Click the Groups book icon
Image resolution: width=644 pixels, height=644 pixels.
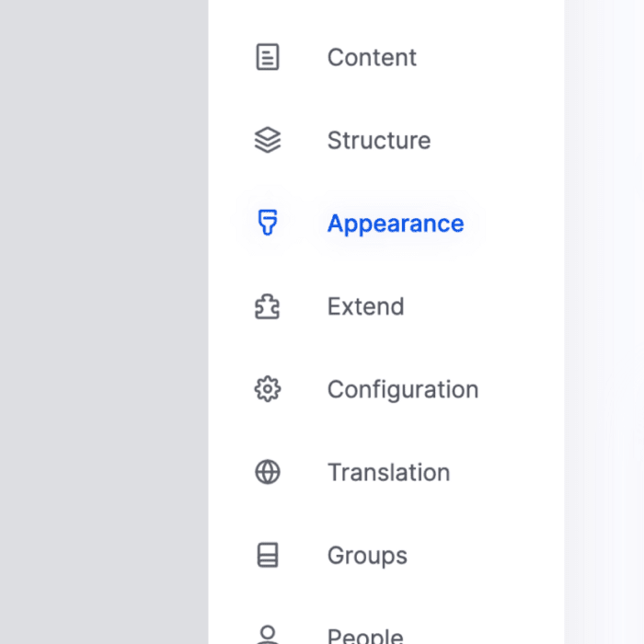pyautogui.click(x=267, y=555)
